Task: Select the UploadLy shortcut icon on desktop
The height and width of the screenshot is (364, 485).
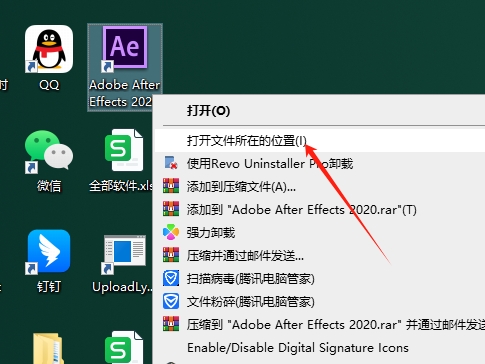Action: pyautogui.click(x=124, y=254)
